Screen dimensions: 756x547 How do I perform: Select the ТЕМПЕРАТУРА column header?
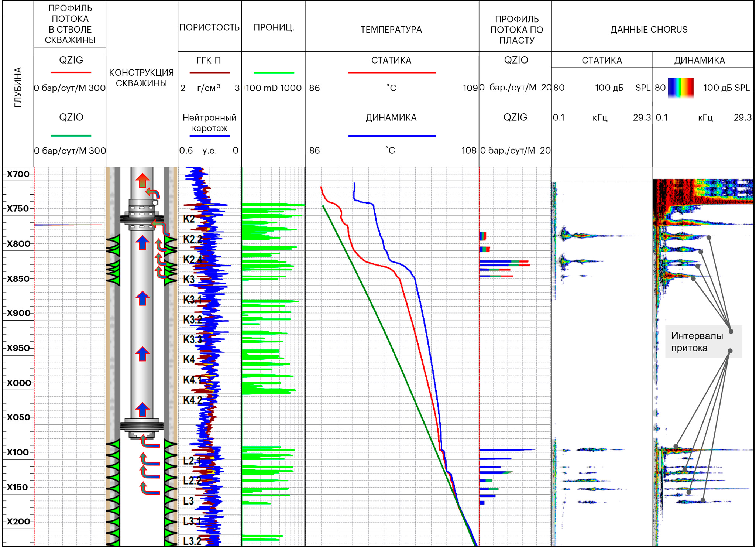point(391,29)
